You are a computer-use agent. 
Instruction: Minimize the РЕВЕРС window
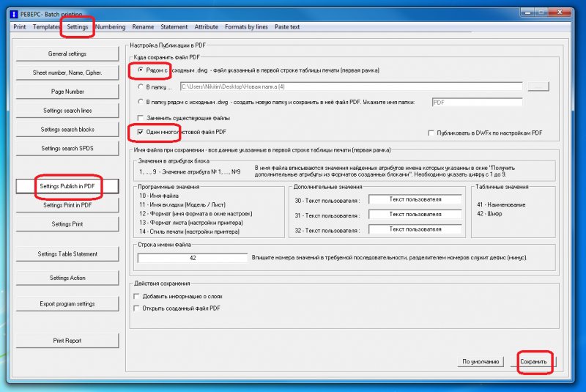click(x=527, y=12)
